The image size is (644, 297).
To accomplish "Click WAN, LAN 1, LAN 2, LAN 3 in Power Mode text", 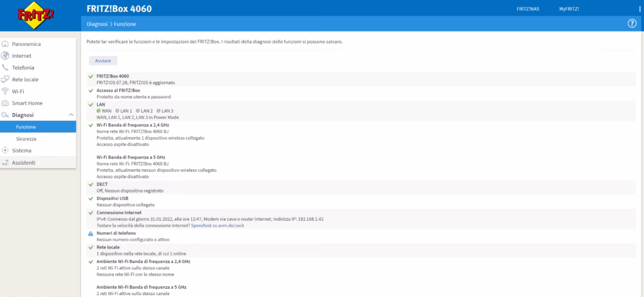I will click(x=138, y=118).
